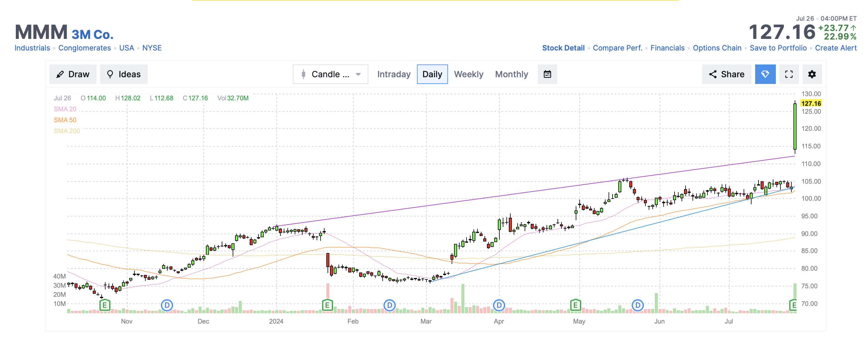Toggle the SMA 50 overlay label
868x340 pixels.
click(65, 120)
